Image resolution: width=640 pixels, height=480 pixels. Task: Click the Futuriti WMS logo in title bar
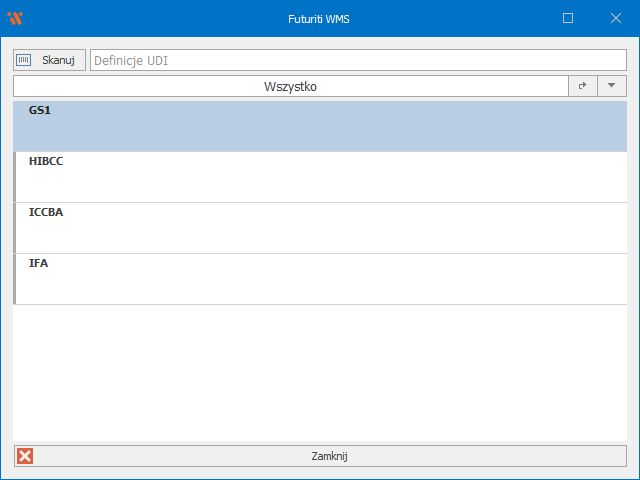(15, 18)
